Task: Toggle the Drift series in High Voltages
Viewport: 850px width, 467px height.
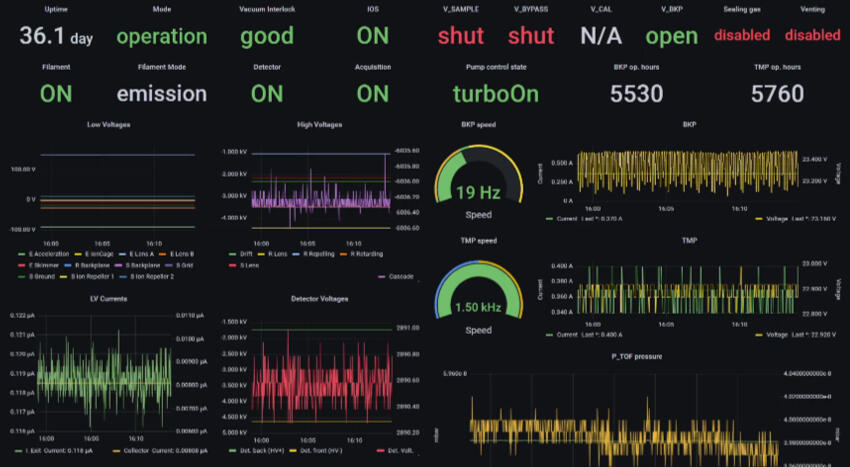Action: [243, 254]
